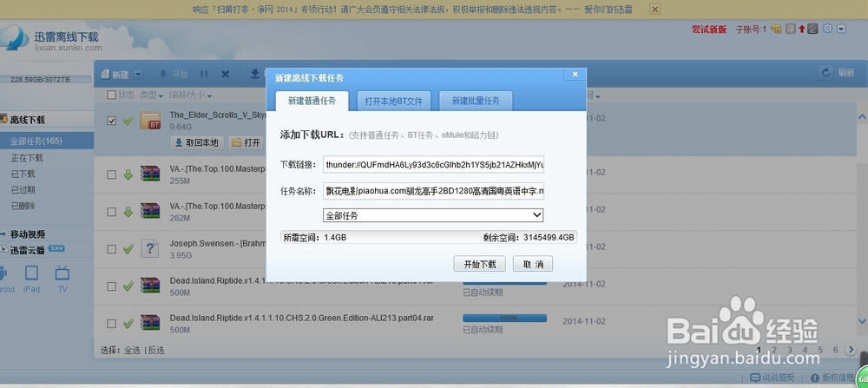Click the gray 停 badge icon
The height and width of the screenshot is (388, 868).
[791, 29]
